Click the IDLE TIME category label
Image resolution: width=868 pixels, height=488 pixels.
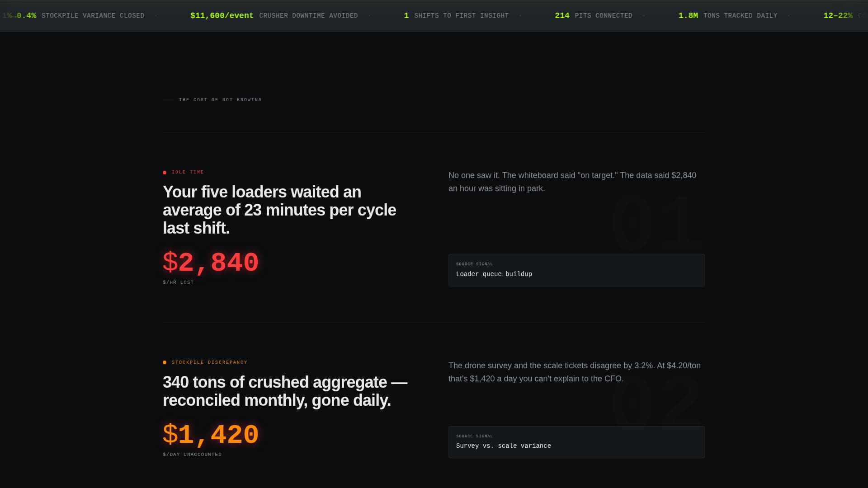188,172
